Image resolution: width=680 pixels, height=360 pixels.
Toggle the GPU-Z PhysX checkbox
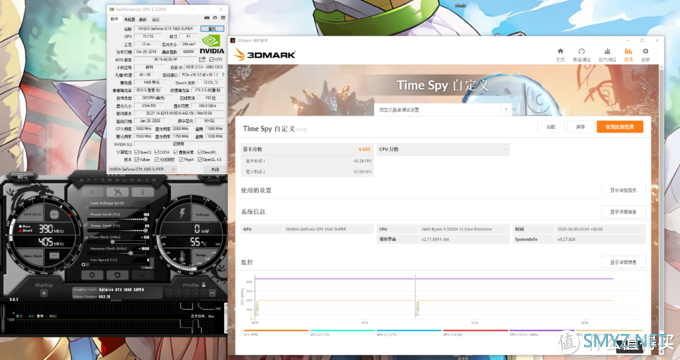click(x=182, y=160)
